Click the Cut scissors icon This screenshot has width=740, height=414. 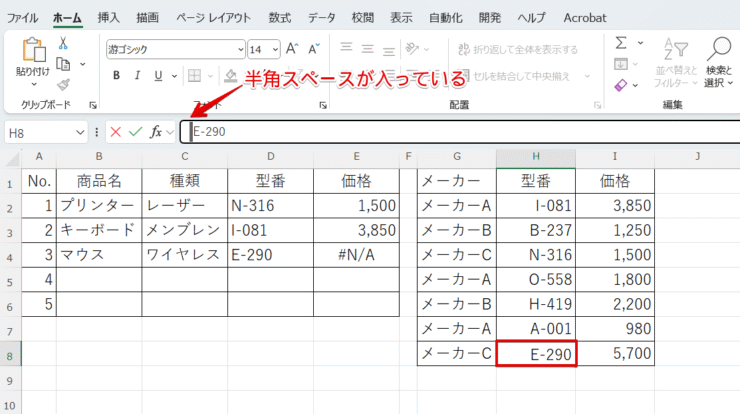click(x=63, y=43)
